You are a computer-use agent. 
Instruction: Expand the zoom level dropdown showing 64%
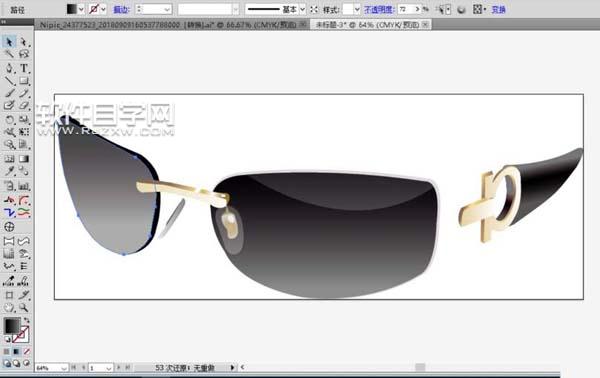(x=64, y=368)
